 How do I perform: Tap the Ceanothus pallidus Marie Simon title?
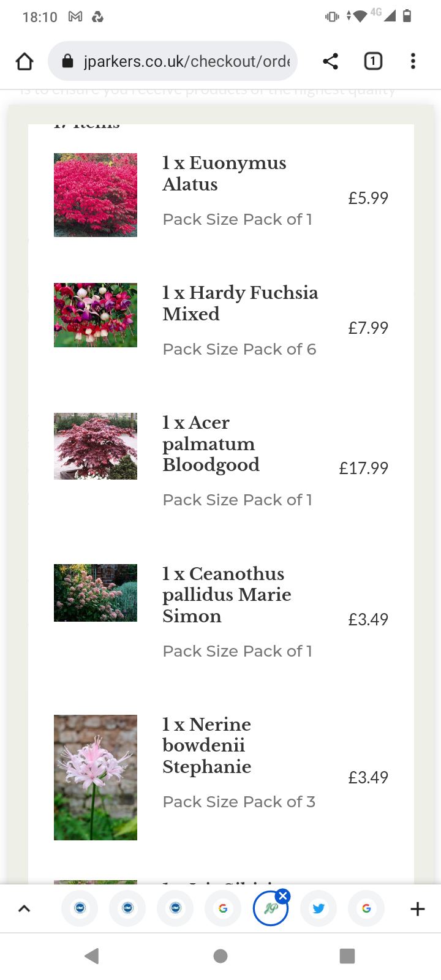pyautogui.click(x=227, y=595)
